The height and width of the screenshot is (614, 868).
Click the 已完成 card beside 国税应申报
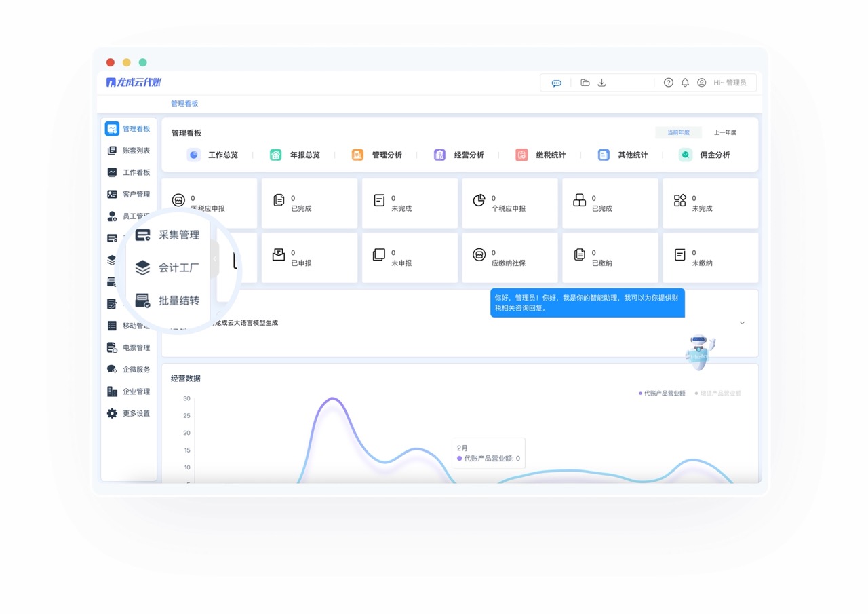pos(309,203)
